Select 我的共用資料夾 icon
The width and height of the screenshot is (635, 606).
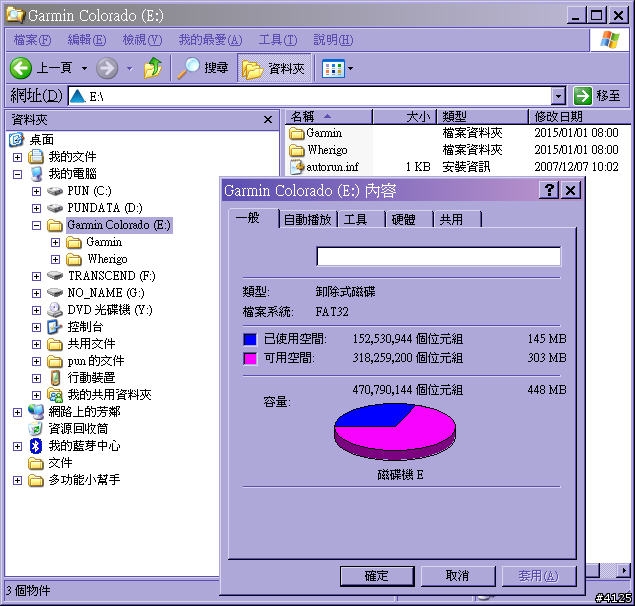click(x=55, y=395)
